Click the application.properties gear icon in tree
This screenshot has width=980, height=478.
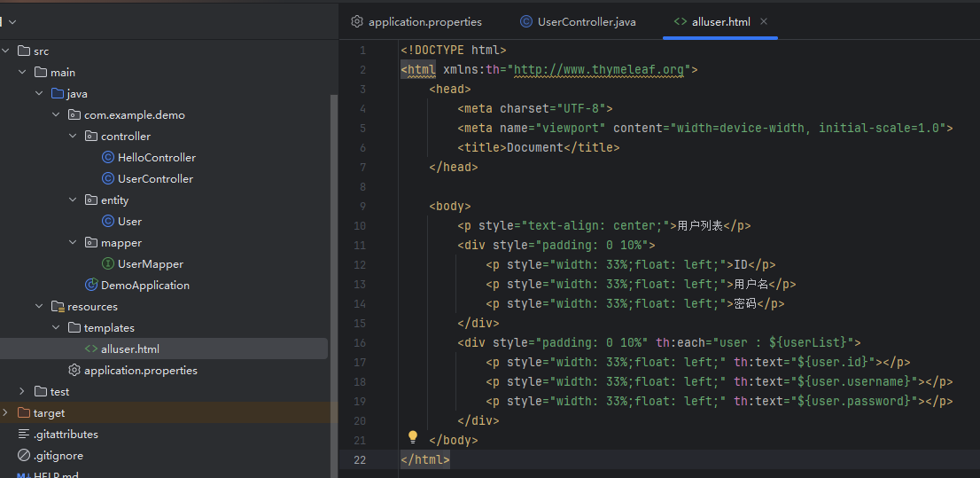tap(74, 370)
